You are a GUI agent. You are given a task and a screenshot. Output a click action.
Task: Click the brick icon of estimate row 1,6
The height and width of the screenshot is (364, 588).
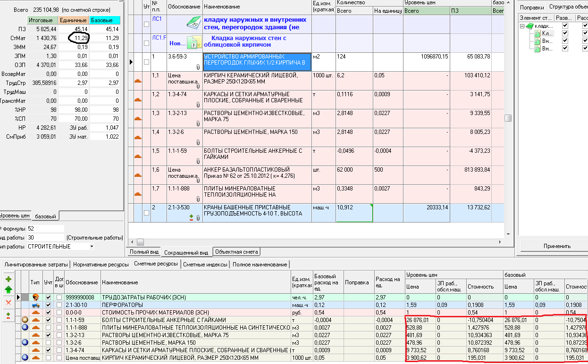[x=139, y=175]
